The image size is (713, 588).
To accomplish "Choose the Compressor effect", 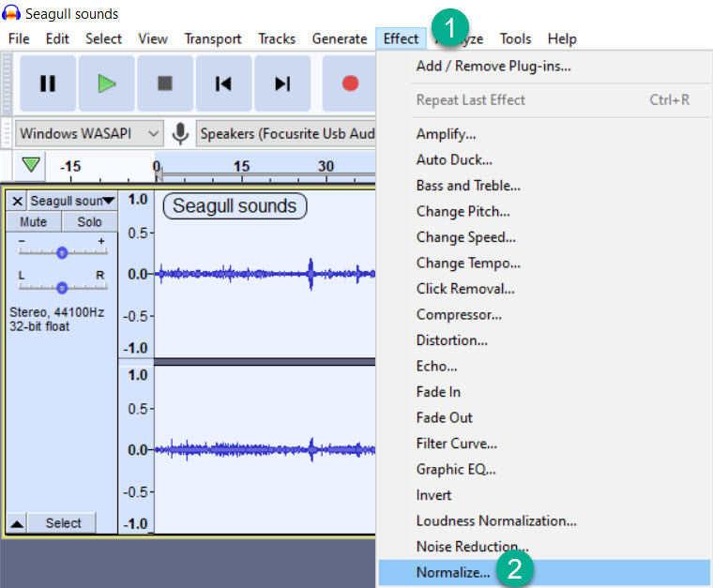I will point(544,315).
